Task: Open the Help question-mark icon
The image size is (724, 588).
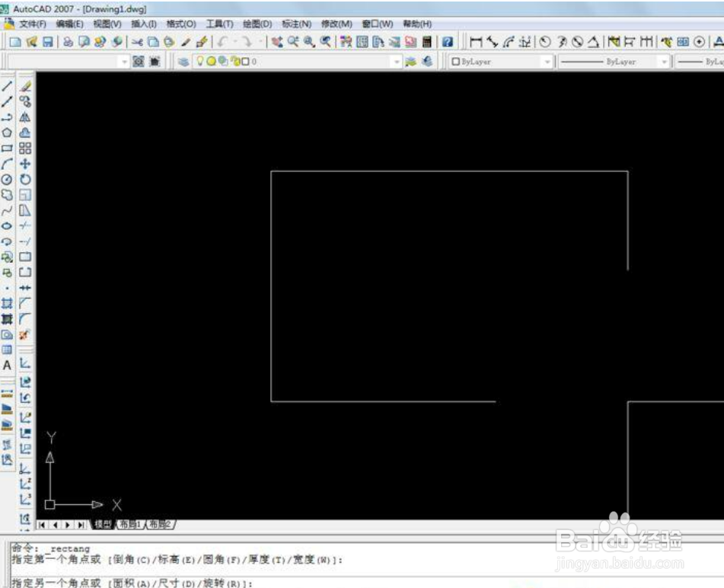Action: (x=448, y=42)
